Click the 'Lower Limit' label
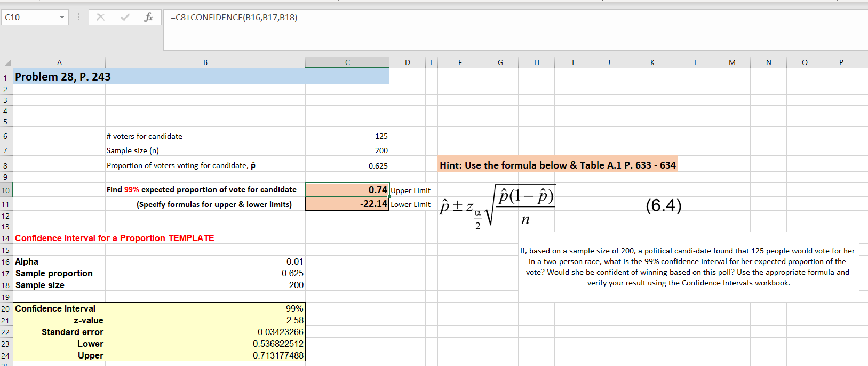 coord(411,204)
